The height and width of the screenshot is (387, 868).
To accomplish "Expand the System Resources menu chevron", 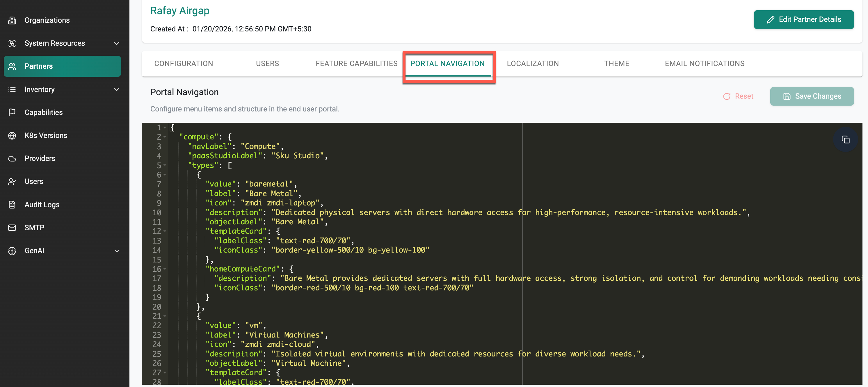I will (x=117, y=43).
